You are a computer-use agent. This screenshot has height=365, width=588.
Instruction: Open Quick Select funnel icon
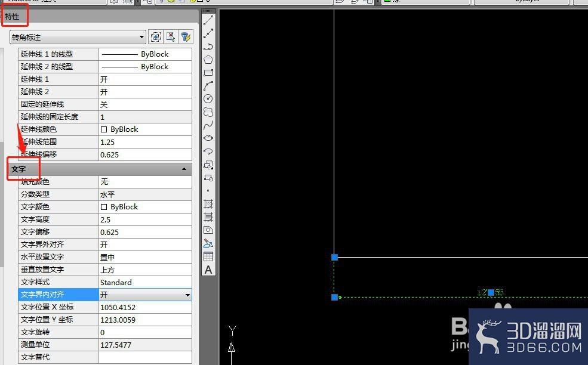pos(186,37)
